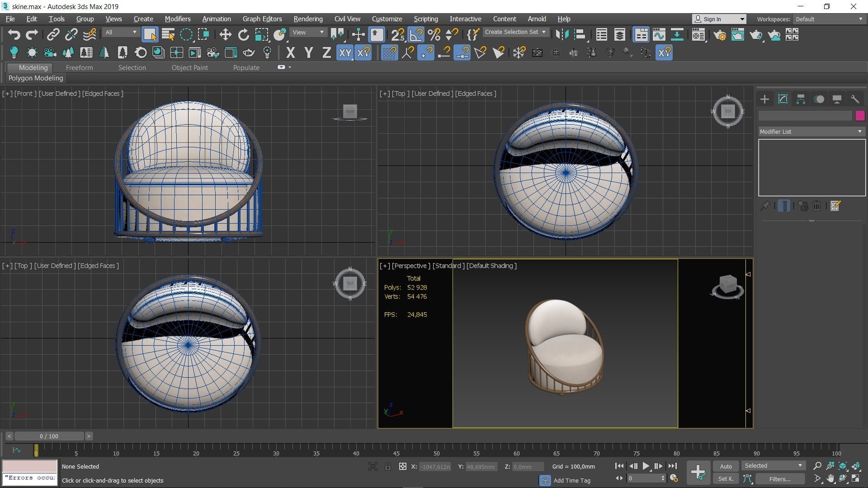
Task: Click the Maximize Viewport Toggle icon
Action: pos(856,479)
